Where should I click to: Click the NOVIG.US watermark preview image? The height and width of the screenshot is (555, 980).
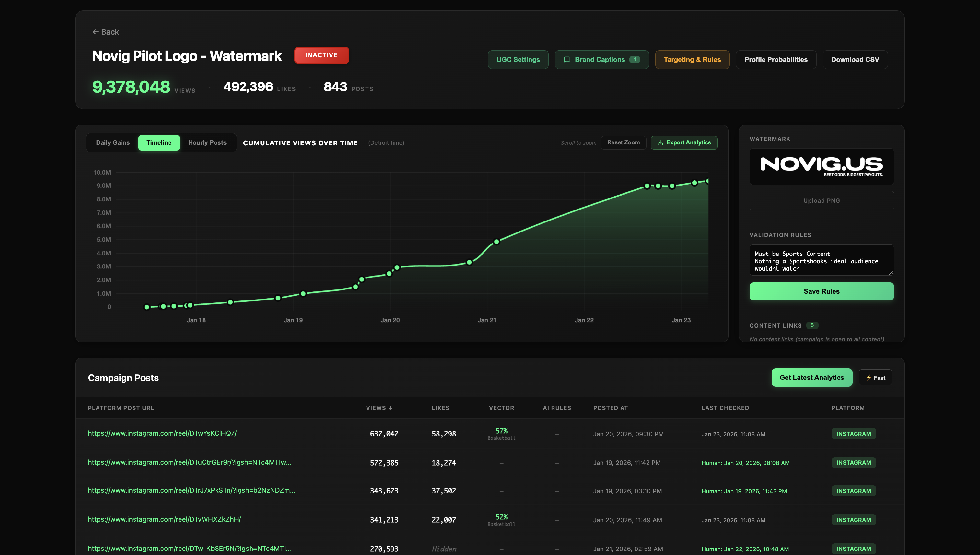click(x=821, y=166)
